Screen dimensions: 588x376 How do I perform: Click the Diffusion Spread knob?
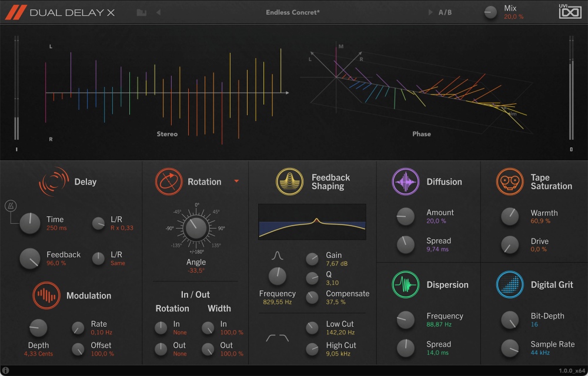(x=405, y=245)
